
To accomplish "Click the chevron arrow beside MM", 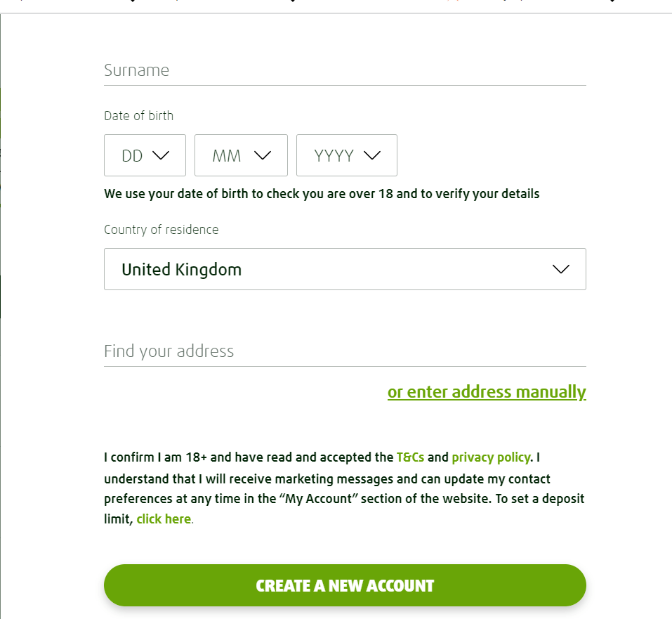I will coord(263,155).
